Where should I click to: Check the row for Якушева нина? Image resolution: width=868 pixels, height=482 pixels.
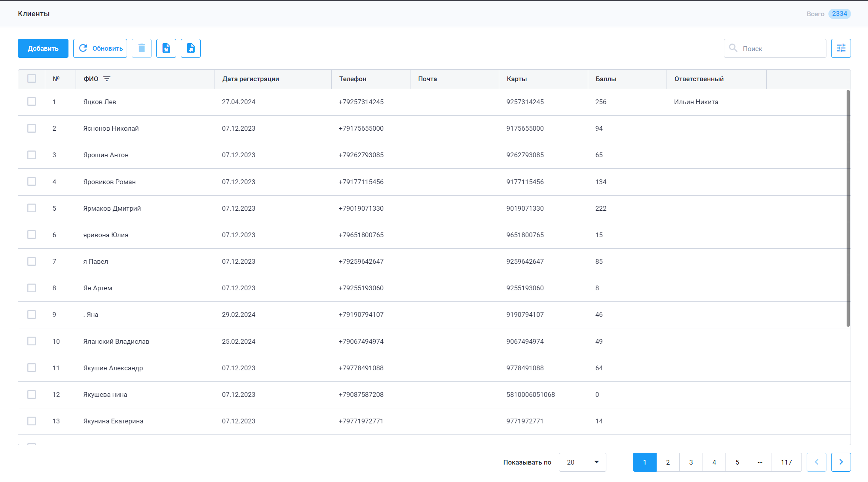click(32, 394)
